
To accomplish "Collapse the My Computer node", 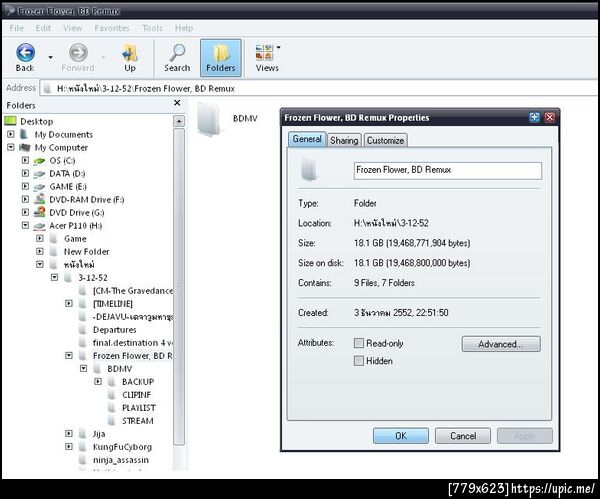I will 11,147.
